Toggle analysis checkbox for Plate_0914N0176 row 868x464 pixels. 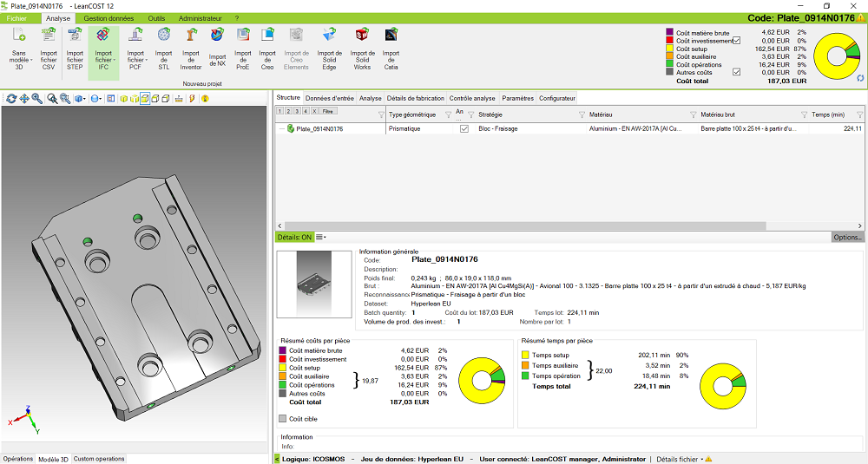coord(464,128)
